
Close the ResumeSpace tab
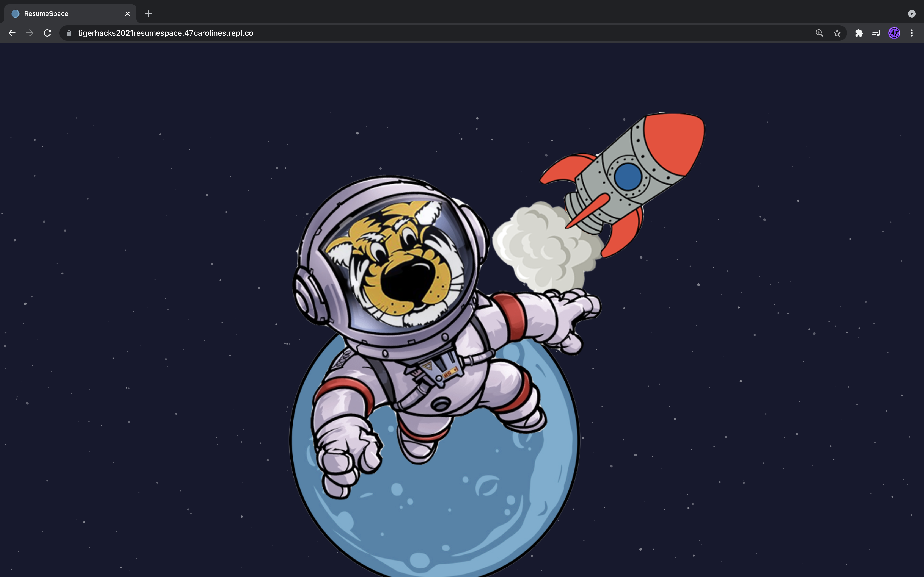[128, 14]
